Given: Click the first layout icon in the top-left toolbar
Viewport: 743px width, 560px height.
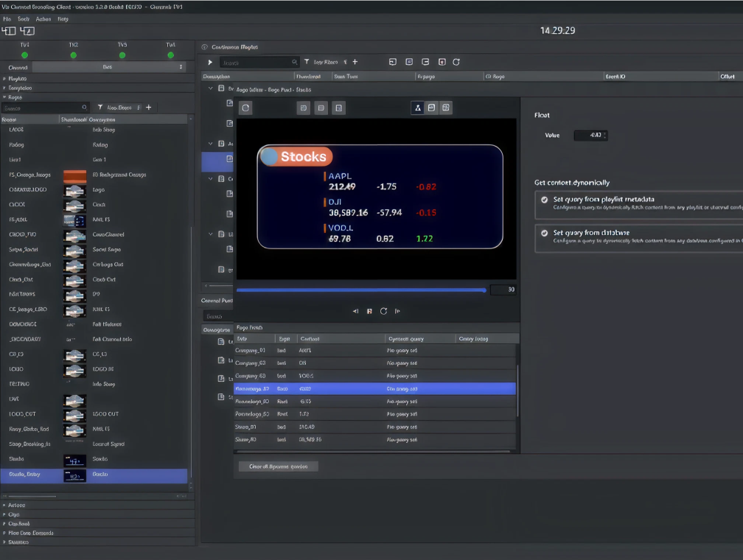Looking at the screenshot, I should pos(9,31).
